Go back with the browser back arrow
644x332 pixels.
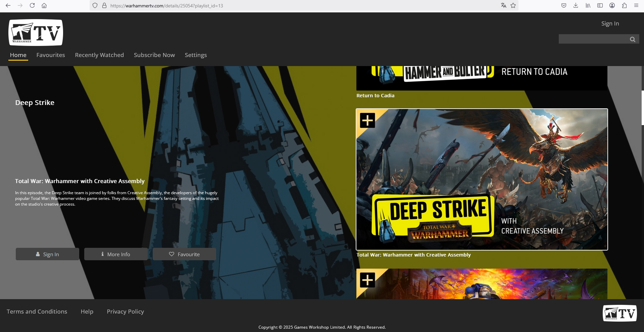pos(8,5)
